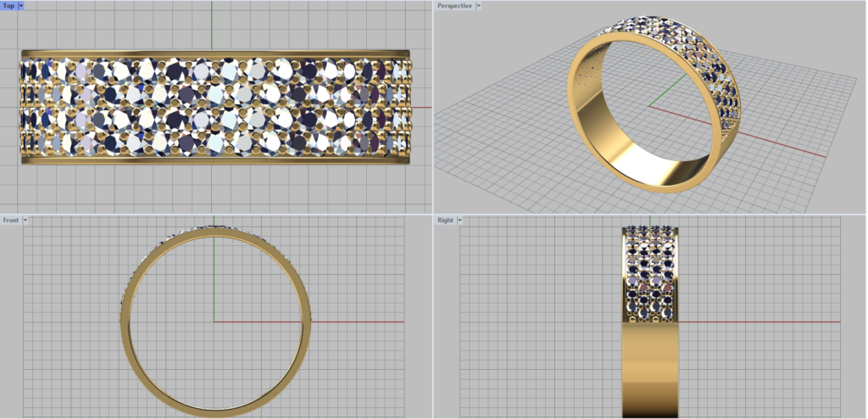Select the Perspective viewport title label
This screenshot has height=419, width=868.
point(454,6)
